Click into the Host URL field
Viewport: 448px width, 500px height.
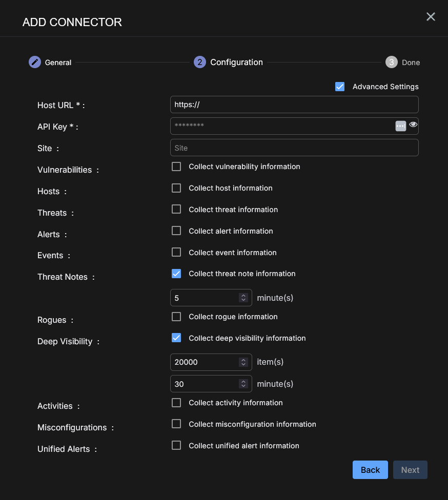(x=294, y=105)
